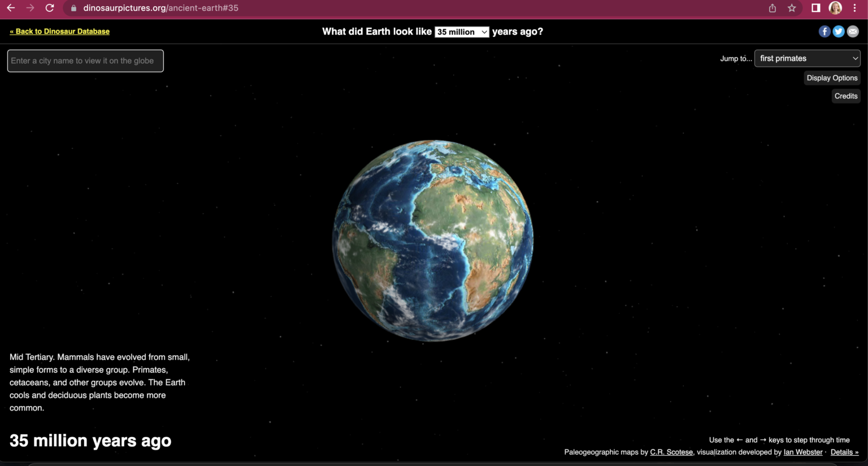Screen dimensions: 868x466
Task: Open the Chrome three-dot menu
Action: [x=854, y=8]
